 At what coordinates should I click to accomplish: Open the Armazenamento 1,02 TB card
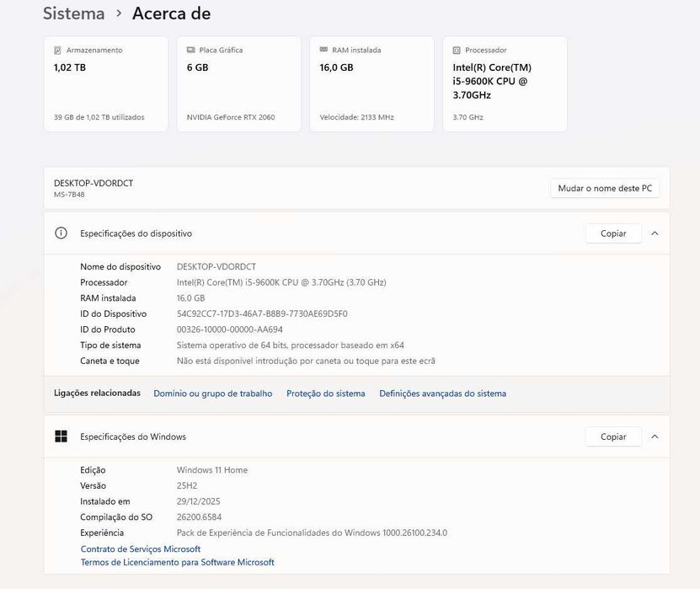click(105, 83)
